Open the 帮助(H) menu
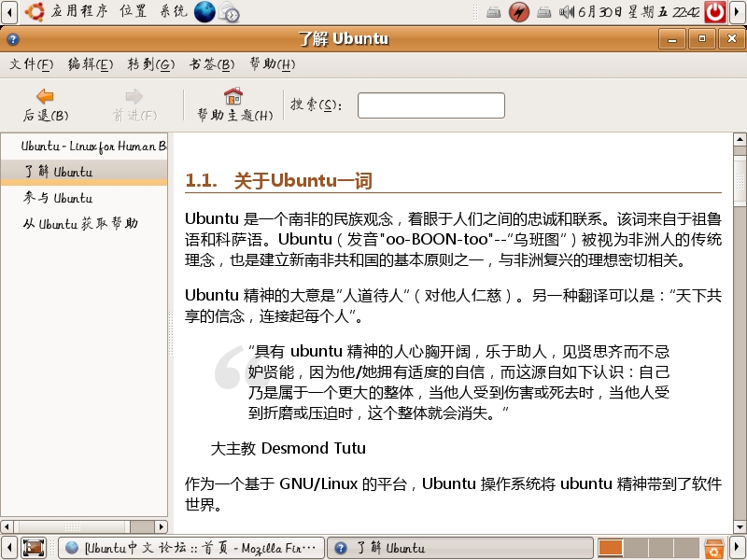 point(273,63)
